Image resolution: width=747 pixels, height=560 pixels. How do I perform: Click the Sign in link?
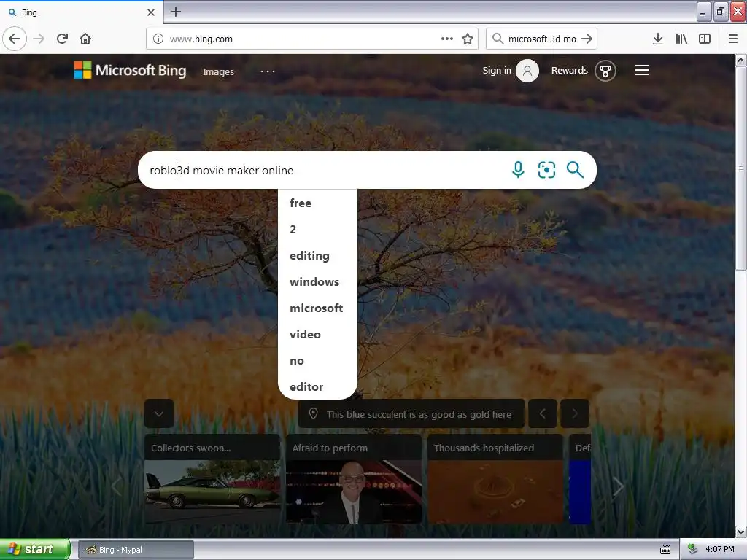496,71
